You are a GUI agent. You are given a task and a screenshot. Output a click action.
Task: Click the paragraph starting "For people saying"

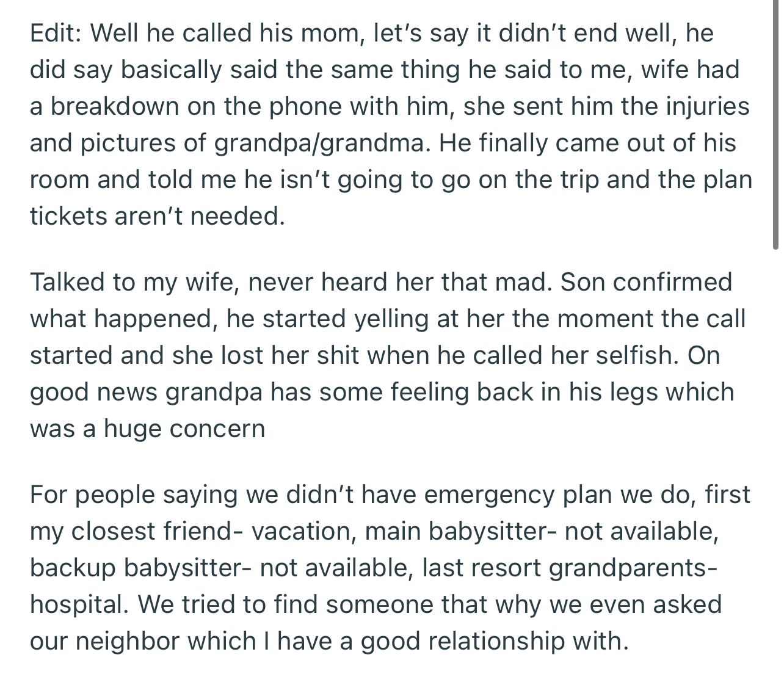click(x=391, y=568)
